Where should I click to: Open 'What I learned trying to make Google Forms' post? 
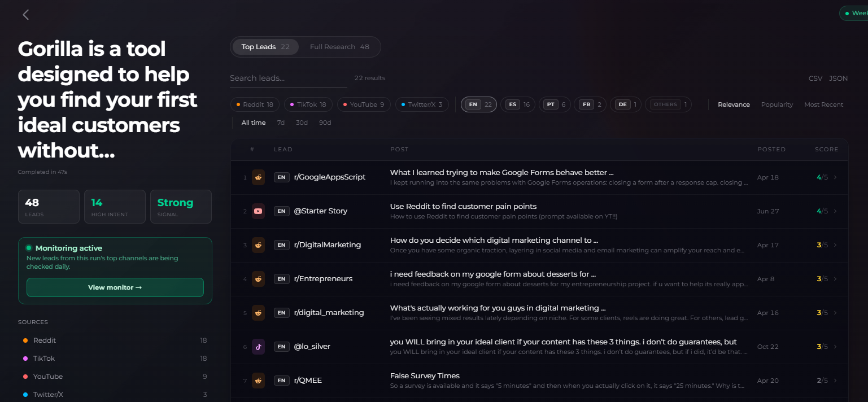(x=501, y=172)
